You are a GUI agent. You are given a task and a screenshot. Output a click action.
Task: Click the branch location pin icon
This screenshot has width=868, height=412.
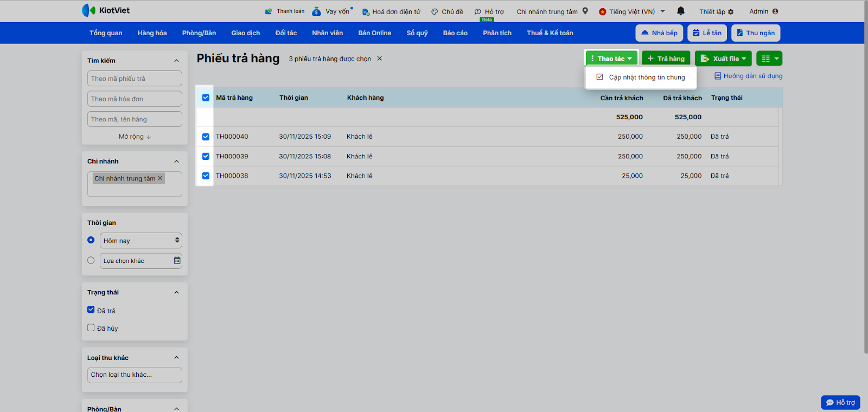click(585, 11)
